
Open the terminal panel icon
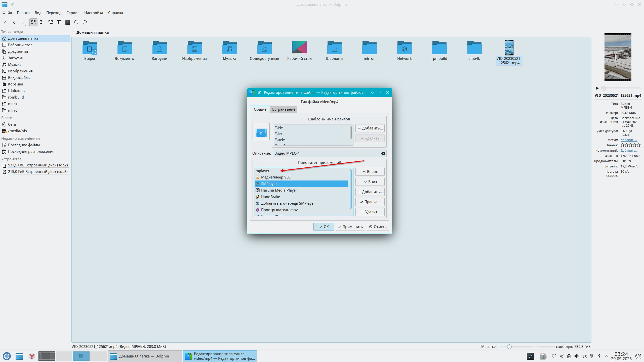[68, 22]
